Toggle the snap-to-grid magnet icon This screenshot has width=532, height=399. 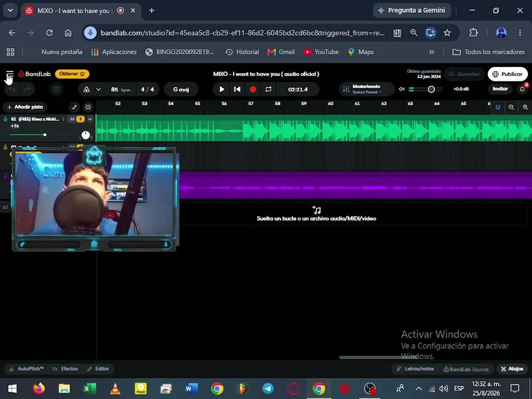pyautogui.click(x=498, y=107)
